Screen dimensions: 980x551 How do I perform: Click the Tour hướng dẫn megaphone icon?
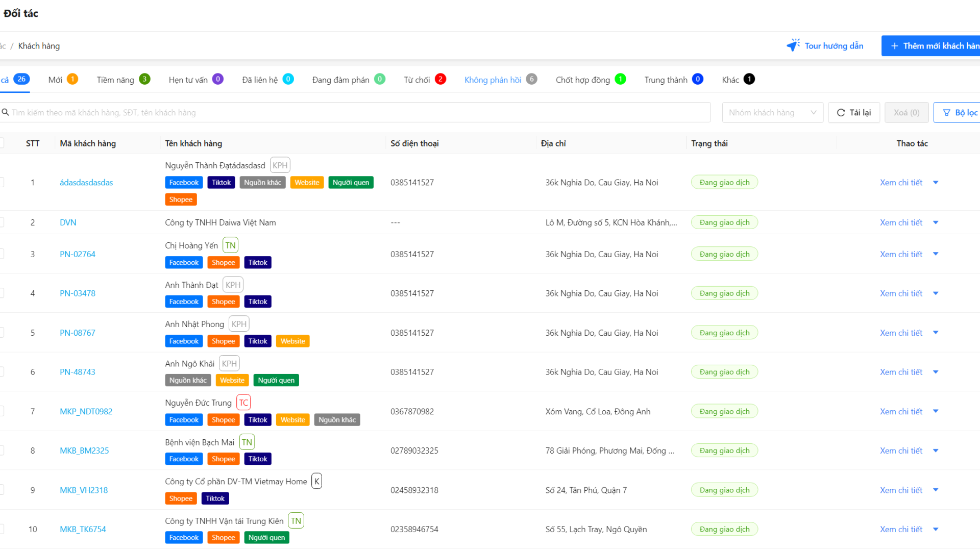[793, 45]
